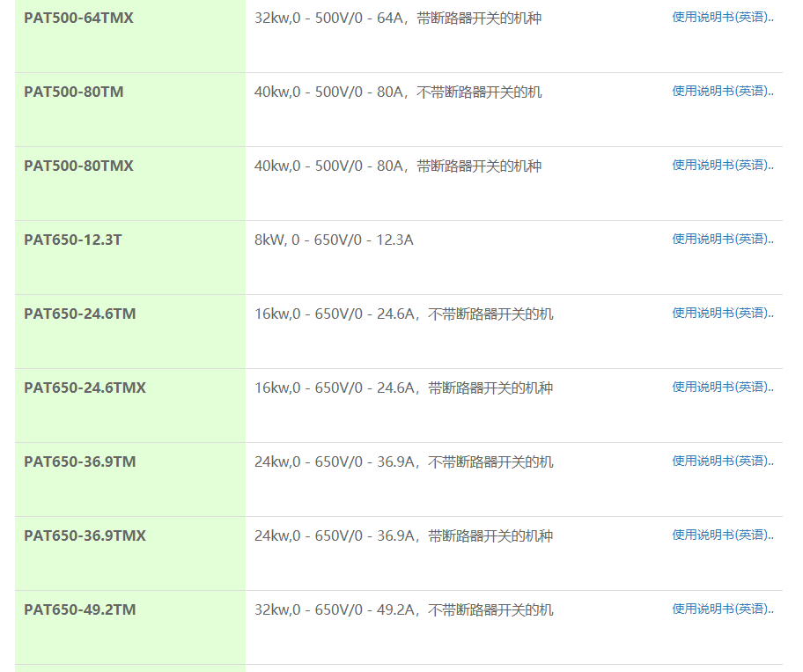Click the 32kw 0-500V/0-64A specification text
803x672 pixels.
(x=398, y=18)
